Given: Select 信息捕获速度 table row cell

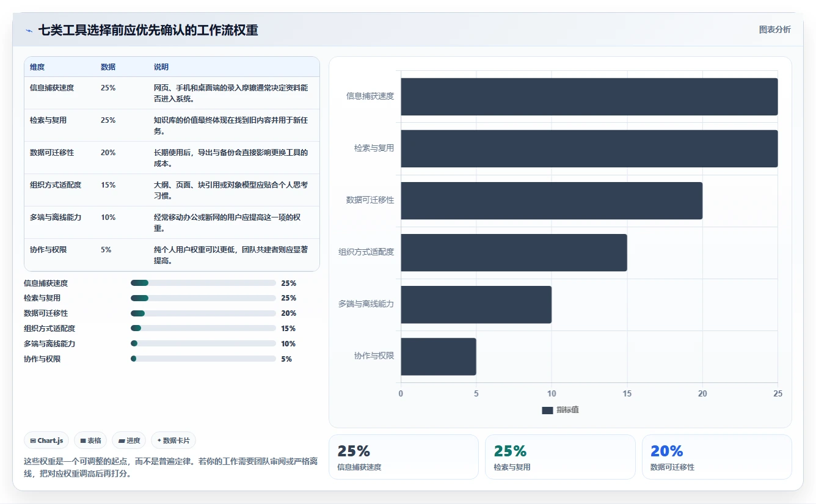Looking at the screenshot, I should click(x=52, y=88).
